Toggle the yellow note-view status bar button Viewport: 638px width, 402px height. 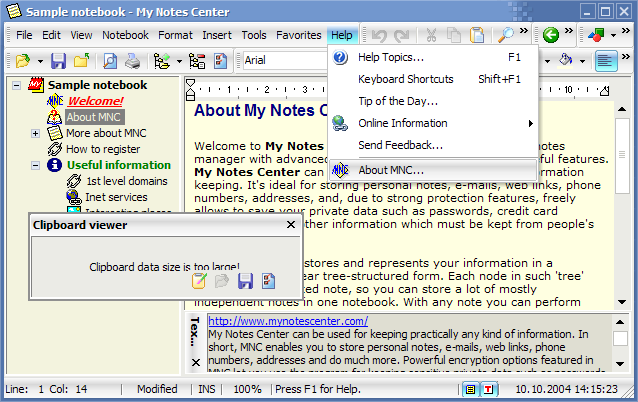coord(470,389)
